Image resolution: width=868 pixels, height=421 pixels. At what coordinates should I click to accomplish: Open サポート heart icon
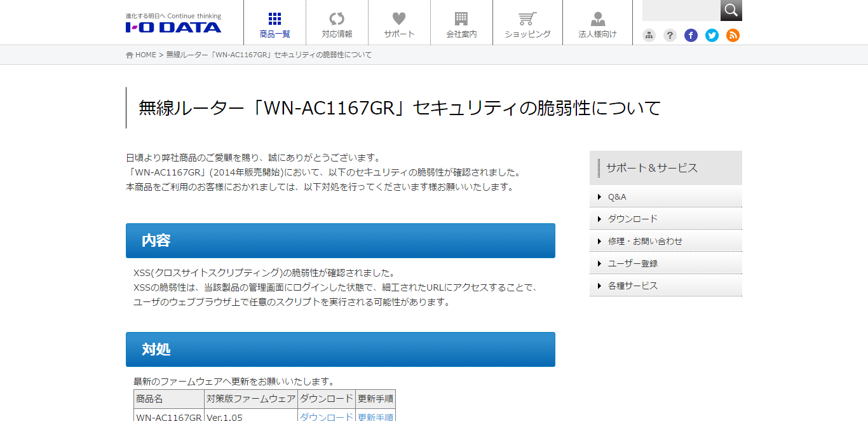[x=399, y=19]
